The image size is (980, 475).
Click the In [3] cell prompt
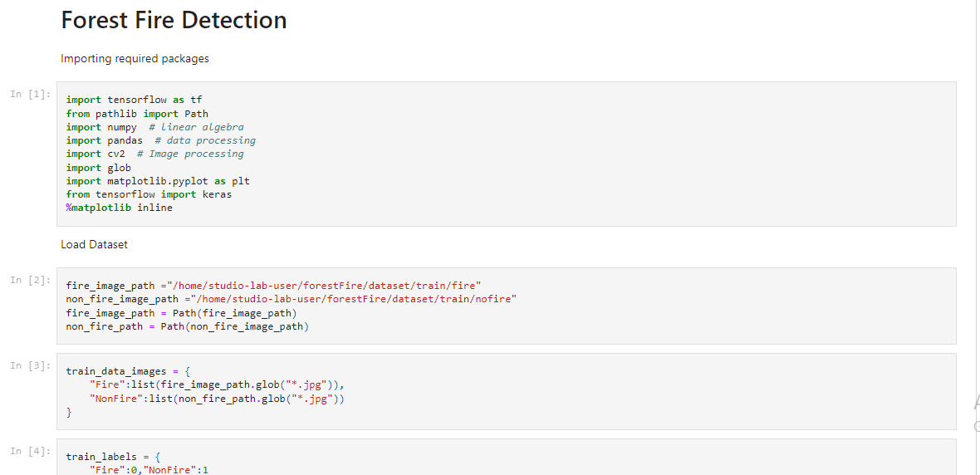point(31,365)
